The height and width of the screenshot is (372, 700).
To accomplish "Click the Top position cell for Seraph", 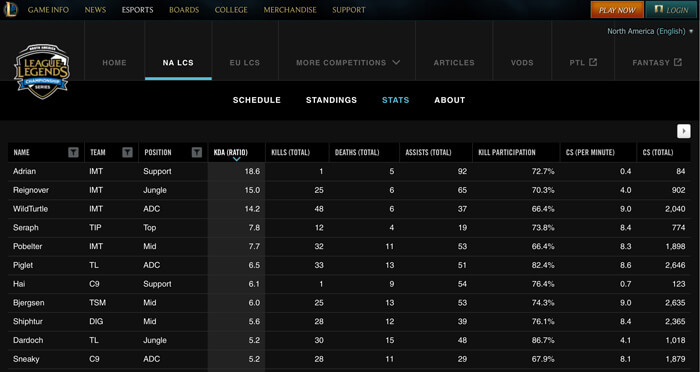I will click(150, 228).
